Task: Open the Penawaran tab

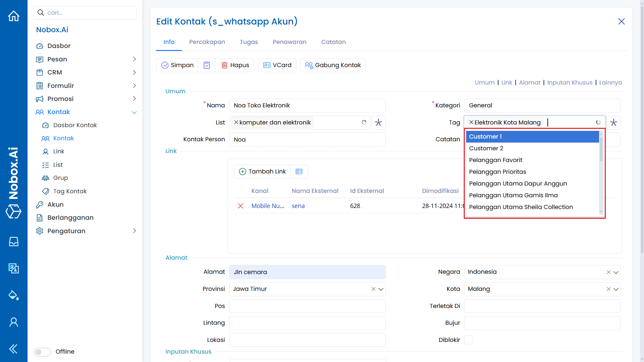Action: [x=289, y=42]
